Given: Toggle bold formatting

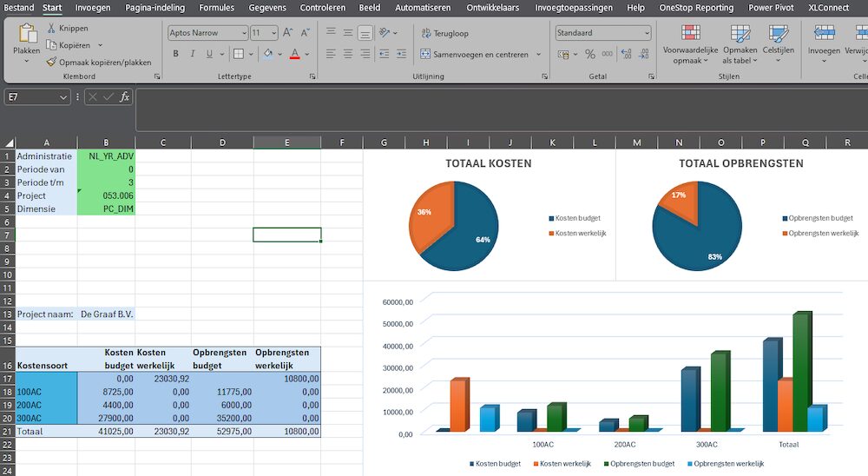Looking at the screenshot, I should tap(175, 54).
